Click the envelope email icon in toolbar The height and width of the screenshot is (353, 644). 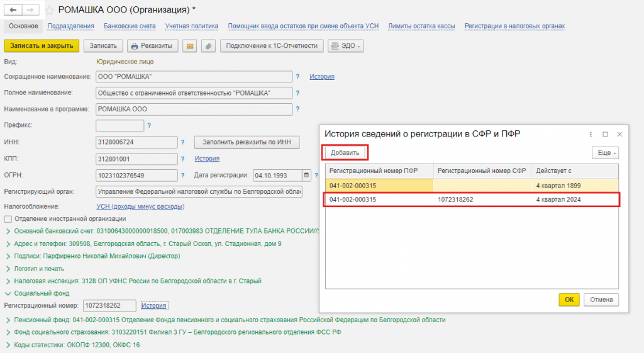[x=190, y=46]
